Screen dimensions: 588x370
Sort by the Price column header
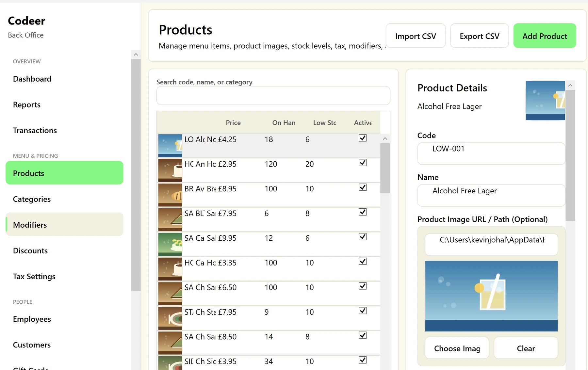pos(233,122)
